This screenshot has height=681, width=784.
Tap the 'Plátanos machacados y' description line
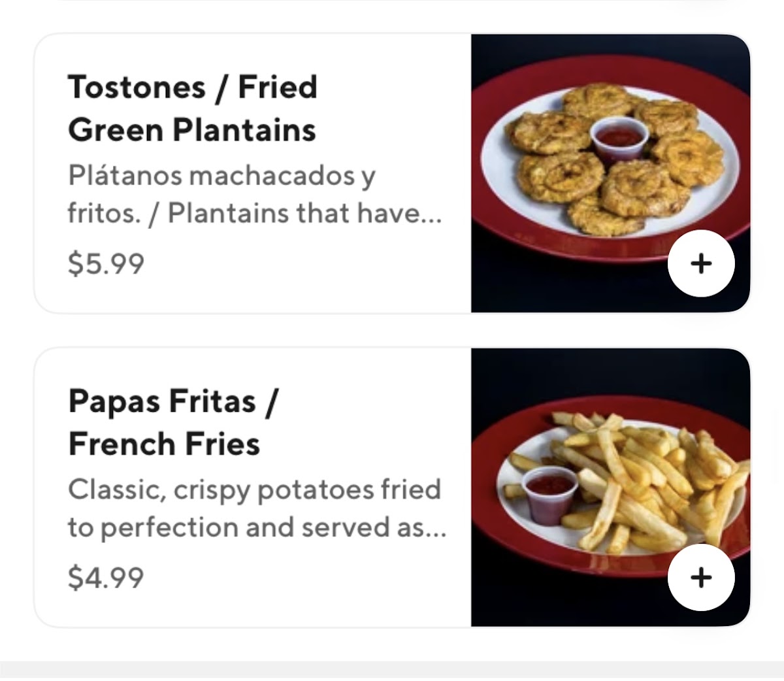[221, 176]
